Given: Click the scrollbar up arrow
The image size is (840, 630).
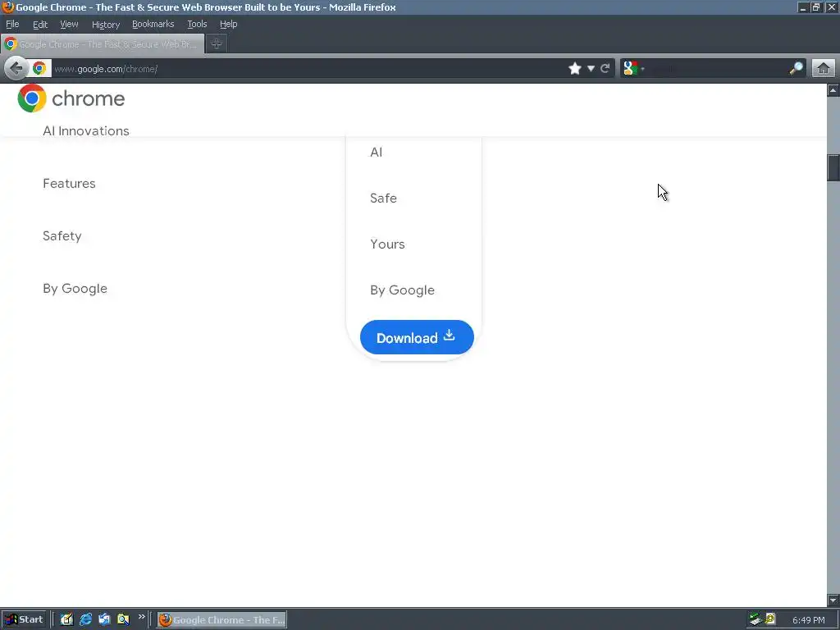Looking at the screenshot, I should [833, 90].
